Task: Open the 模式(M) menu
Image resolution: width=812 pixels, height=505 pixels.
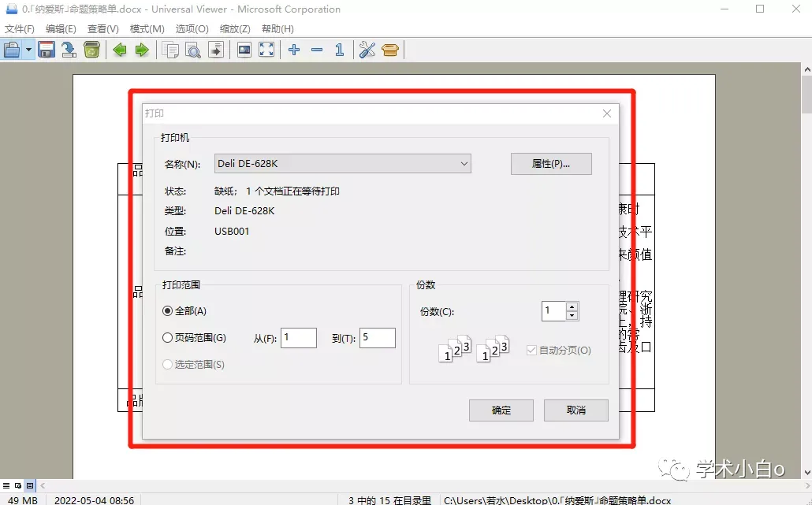Action: (x=147, y=29)
